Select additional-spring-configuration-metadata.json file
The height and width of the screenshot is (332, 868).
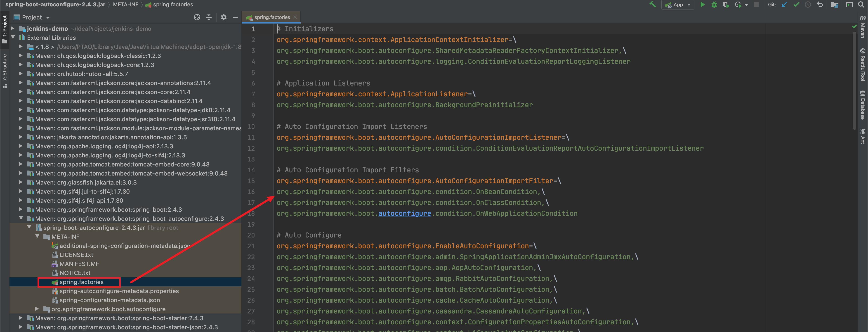click(x=125, y=246)
